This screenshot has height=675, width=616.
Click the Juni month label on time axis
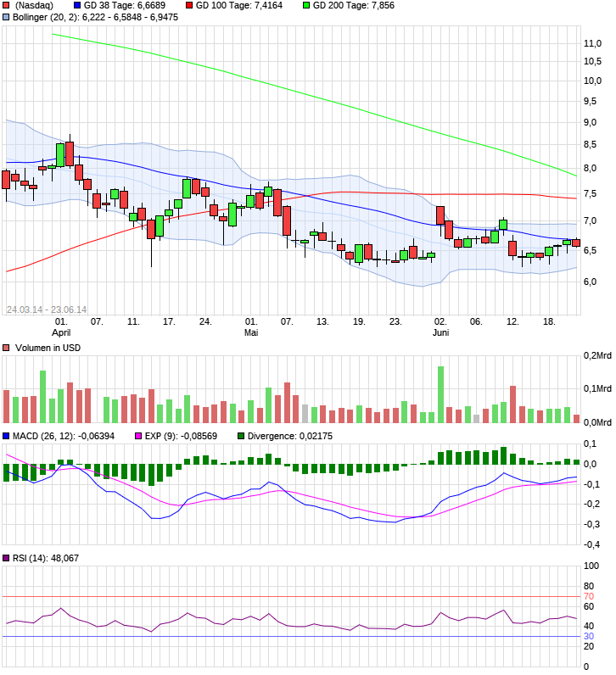(440, 332)
